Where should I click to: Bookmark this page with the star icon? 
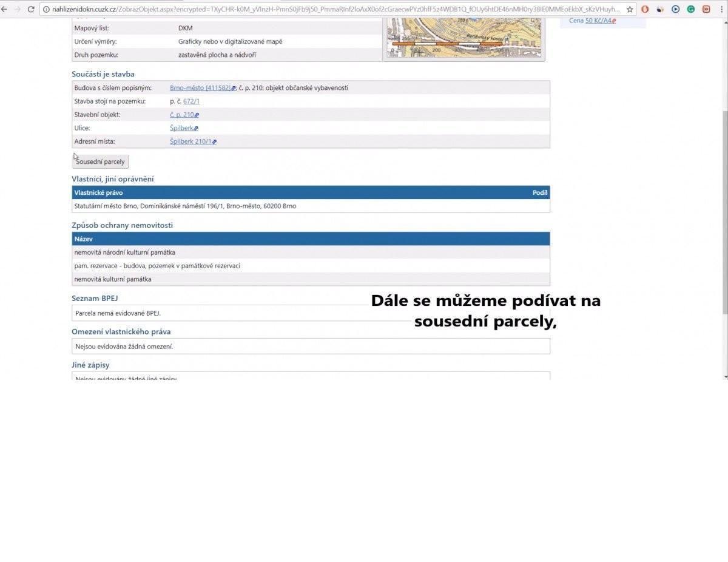630,9
